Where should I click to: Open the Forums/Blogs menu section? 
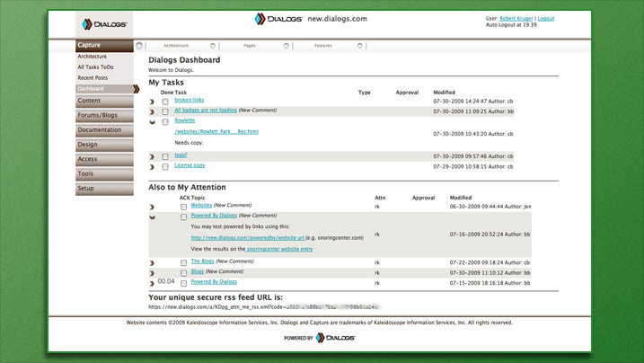tap(104, 115)
